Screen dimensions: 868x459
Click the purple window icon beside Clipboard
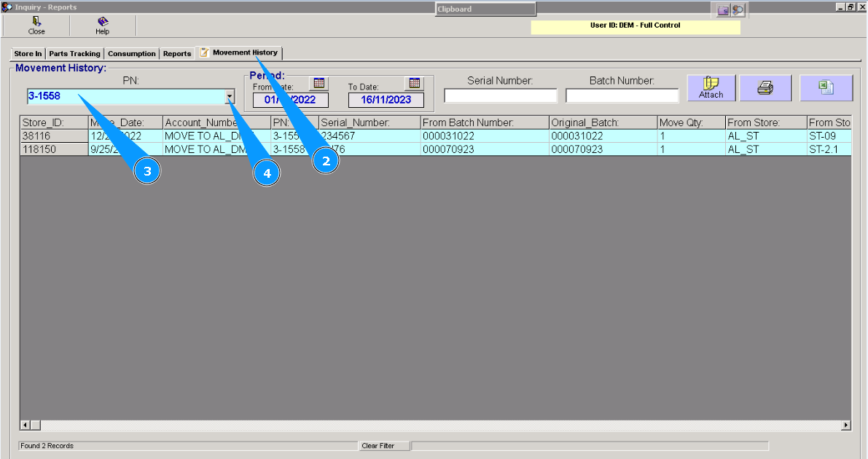click(724, 10)
